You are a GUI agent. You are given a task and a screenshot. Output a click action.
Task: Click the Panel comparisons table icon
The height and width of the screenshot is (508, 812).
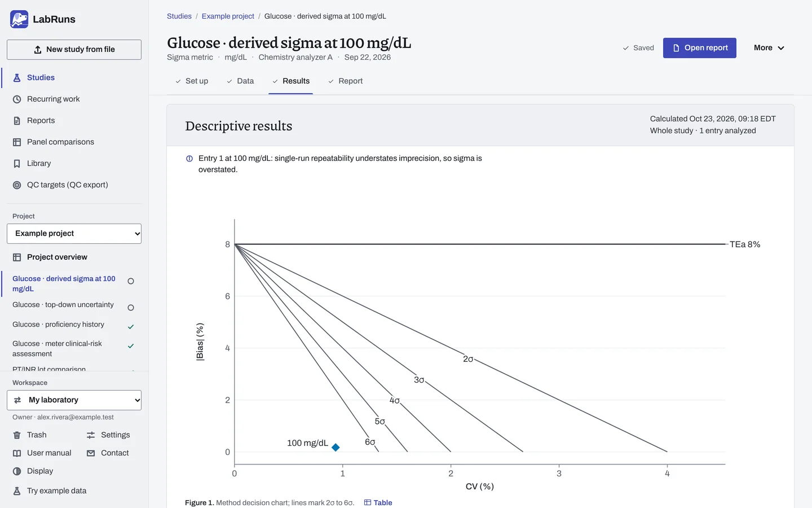(x=17, y=142)
